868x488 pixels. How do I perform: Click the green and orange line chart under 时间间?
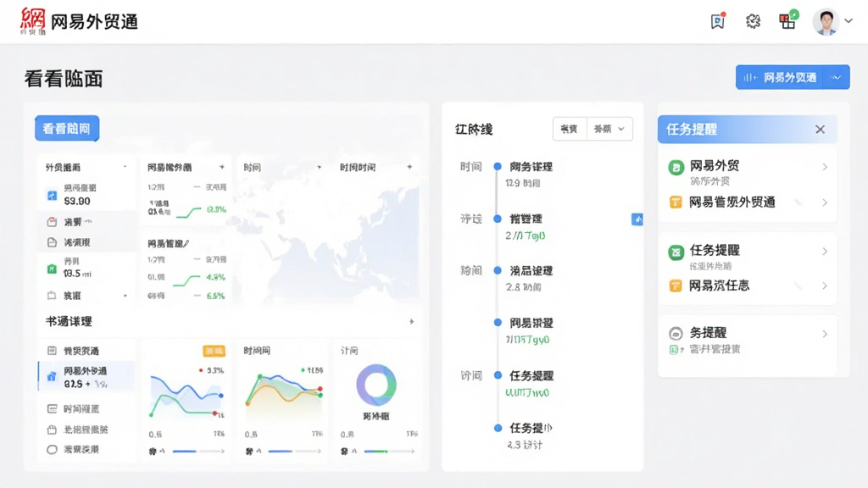click(284, 390)
